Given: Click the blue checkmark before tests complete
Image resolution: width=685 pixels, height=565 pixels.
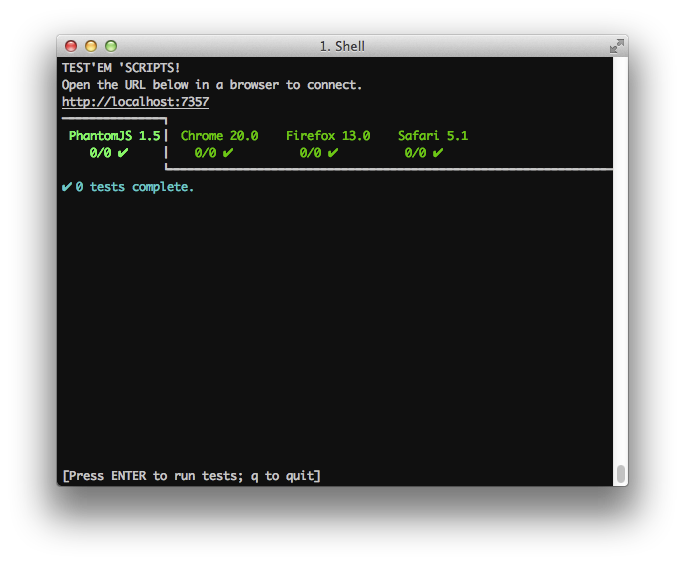Looking at the screenshot, I should 66,187.
